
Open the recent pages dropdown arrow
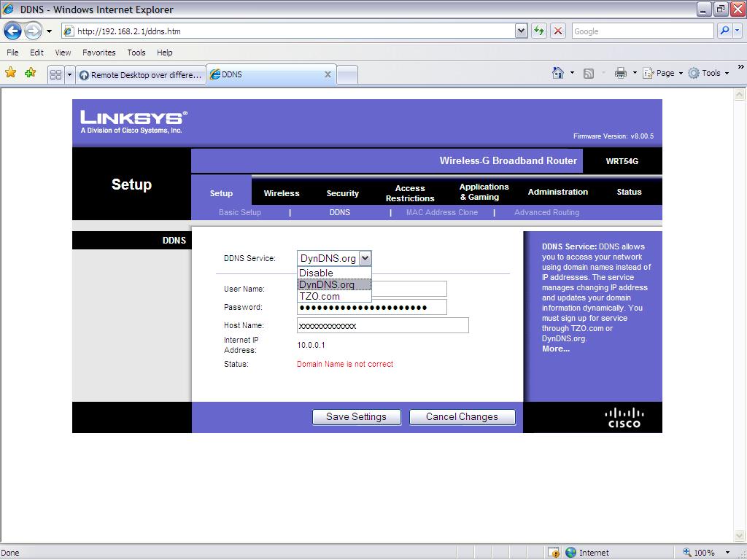pyautogui.click(x=49, y=31)
